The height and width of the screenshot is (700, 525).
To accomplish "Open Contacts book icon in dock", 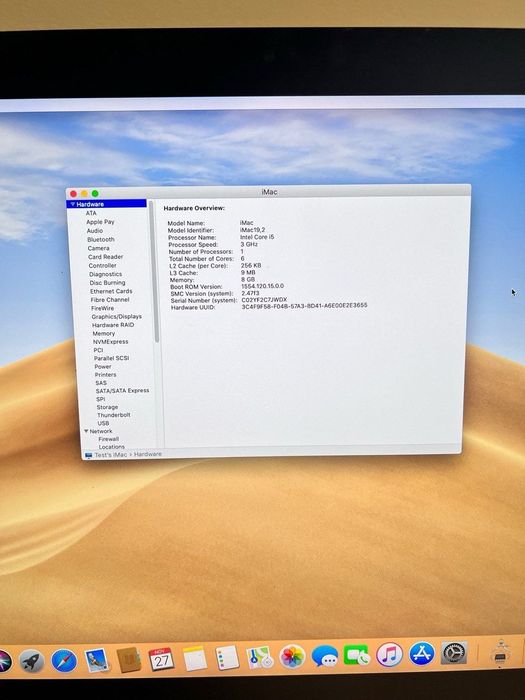I will 129,660.
